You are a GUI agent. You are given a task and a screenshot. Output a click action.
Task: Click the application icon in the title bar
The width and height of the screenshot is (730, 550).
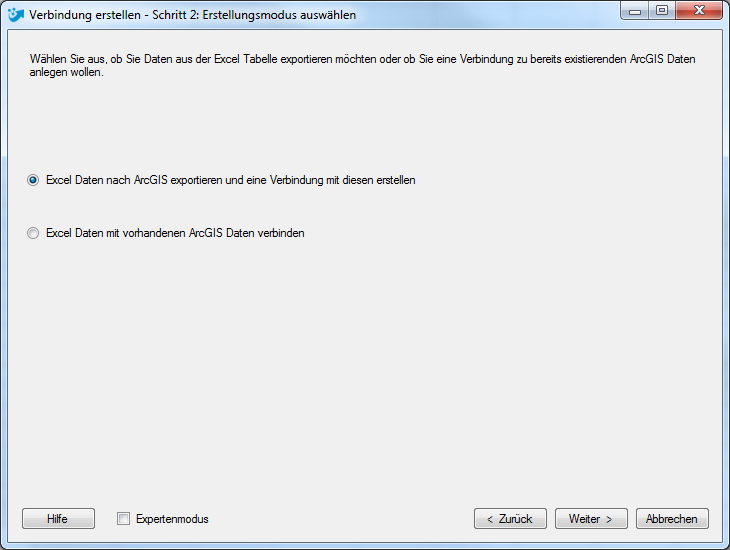tap(16, 14)
